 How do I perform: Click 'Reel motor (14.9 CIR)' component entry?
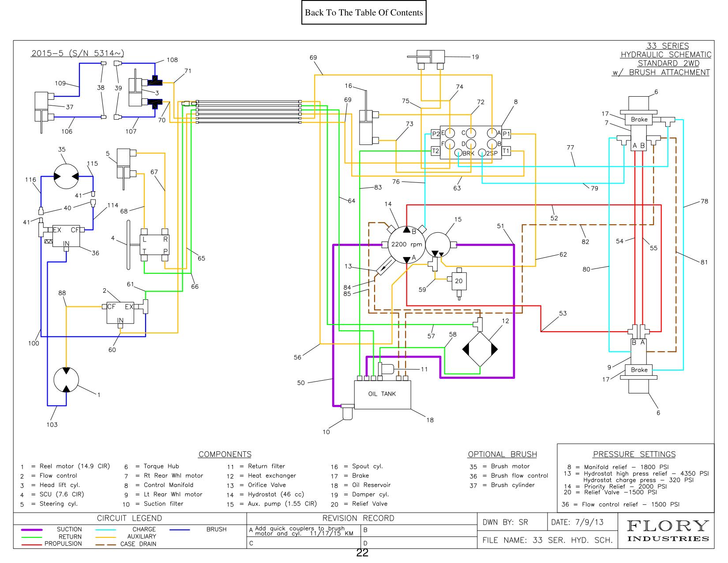tap(65, 466)
